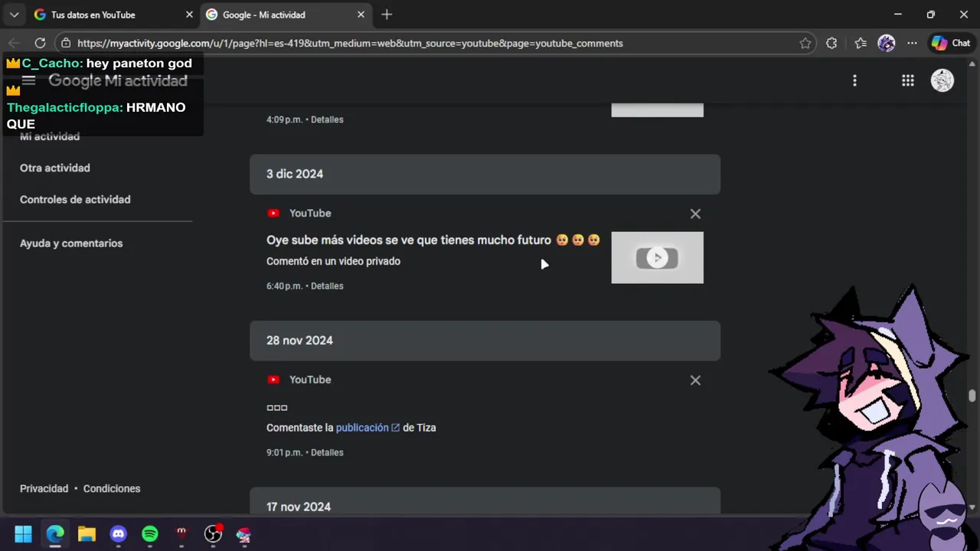Open Microsoft Edge from the taskbar
This screenshot has height=551, width=980.
pos(55,534)
